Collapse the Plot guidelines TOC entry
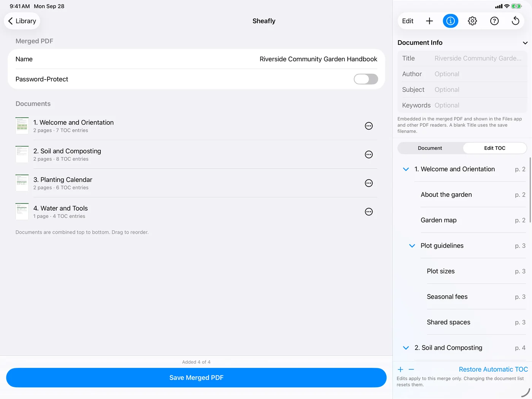Screen dimensions: 532x399 (412, 246)
